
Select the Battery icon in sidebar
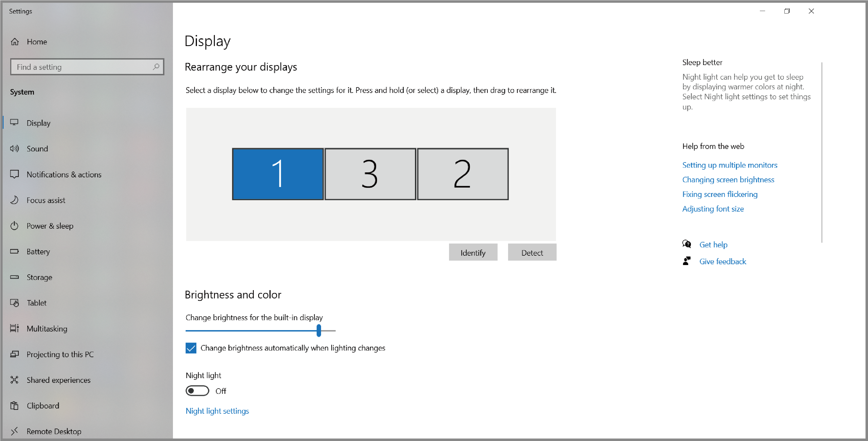pyautogui.click(x=15, y=251)
